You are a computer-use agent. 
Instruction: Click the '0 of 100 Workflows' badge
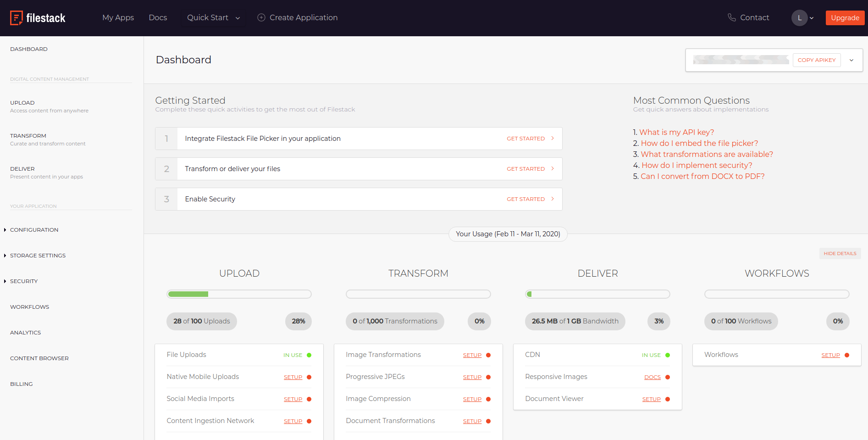point(741,321)
